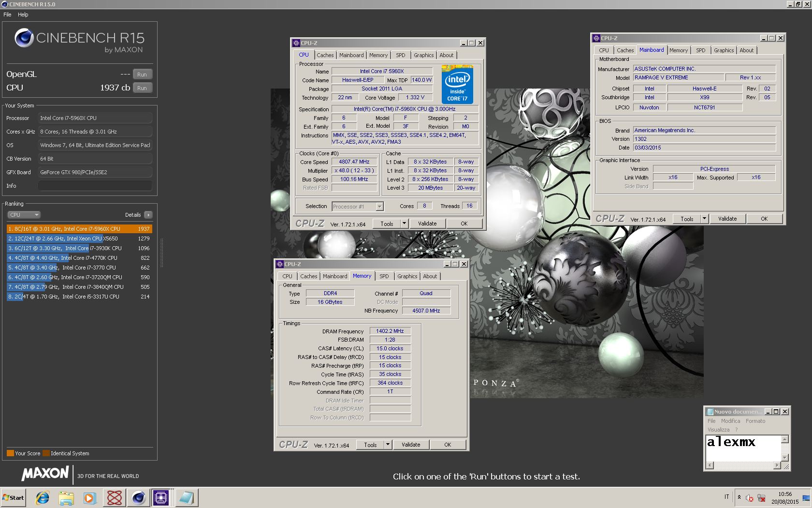This screenshot has width=812, height=508.
Task: Select Memory tab in the Mainboard CPU-Z window
Action: pos(679,50)
